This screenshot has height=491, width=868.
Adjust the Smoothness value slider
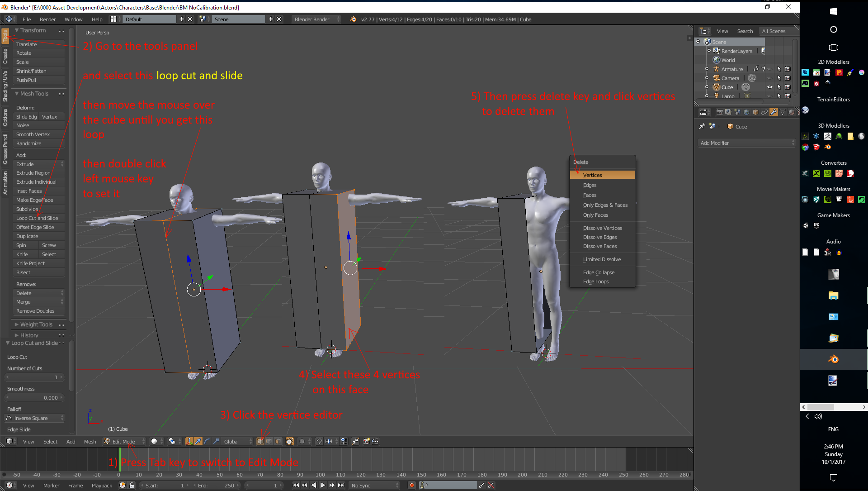point(35,398)
